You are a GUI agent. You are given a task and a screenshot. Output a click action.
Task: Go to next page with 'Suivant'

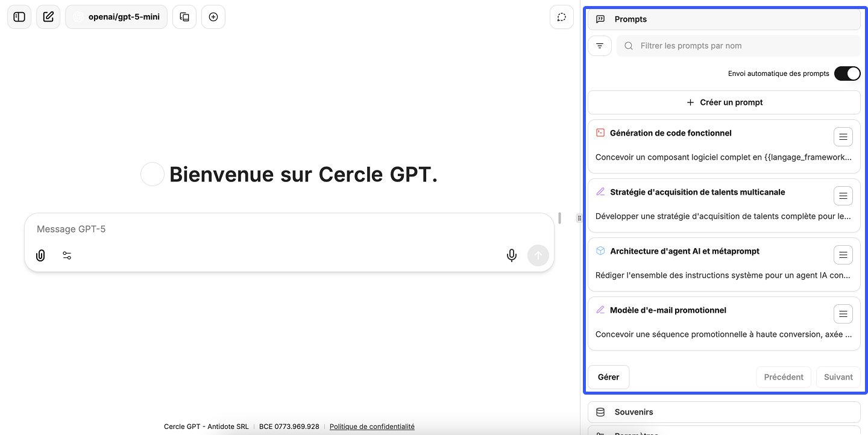(x=838, y=377)
